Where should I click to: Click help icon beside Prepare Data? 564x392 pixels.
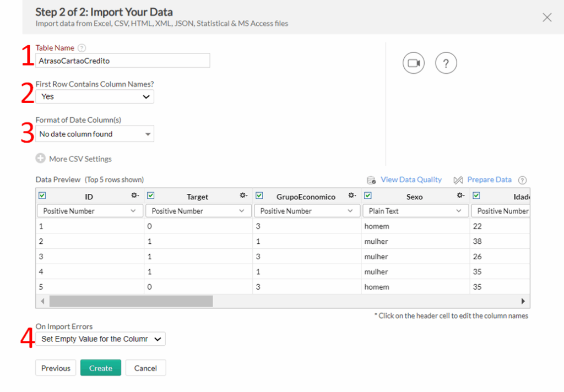(x=522, y=180)
